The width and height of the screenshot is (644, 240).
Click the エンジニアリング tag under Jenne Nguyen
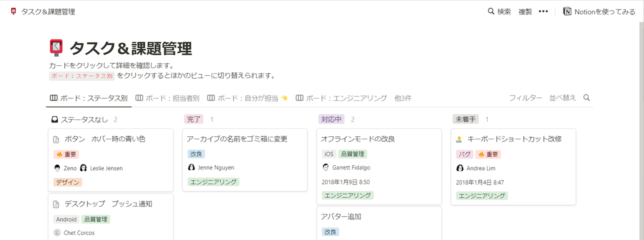click(214, 182)
